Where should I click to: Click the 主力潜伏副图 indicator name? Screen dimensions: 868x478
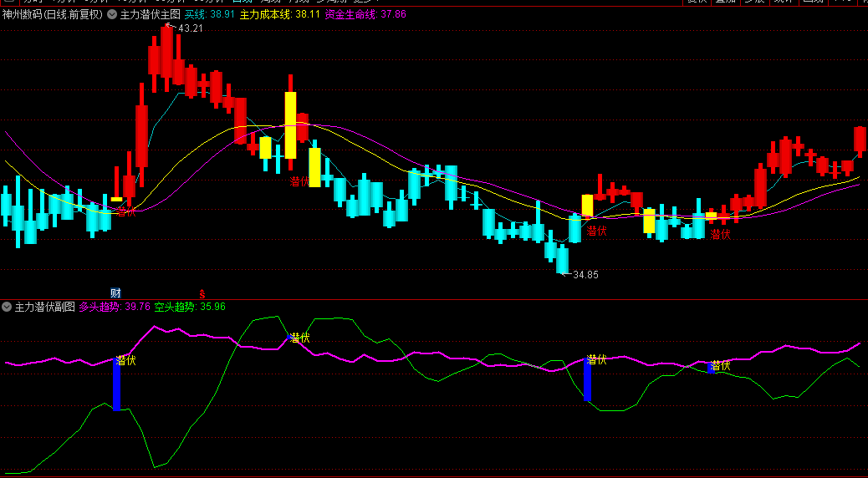click(x=44, y=307)
